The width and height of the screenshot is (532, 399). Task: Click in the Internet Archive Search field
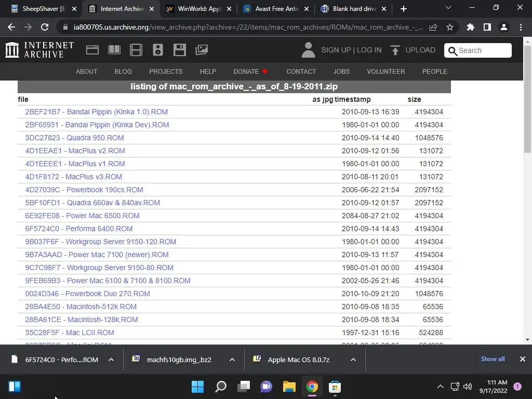(x=478, y=50)
